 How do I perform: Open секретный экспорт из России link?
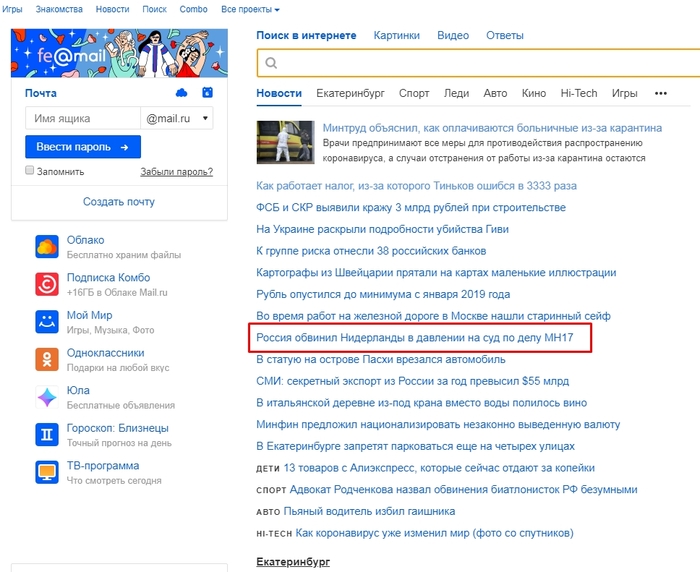pos(412,381)
